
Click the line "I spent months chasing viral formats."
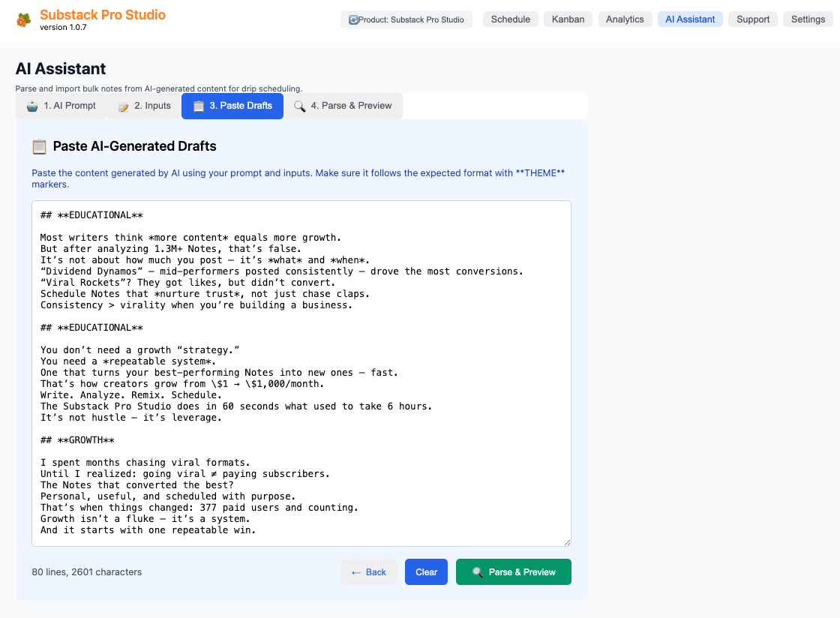[145, 463]
